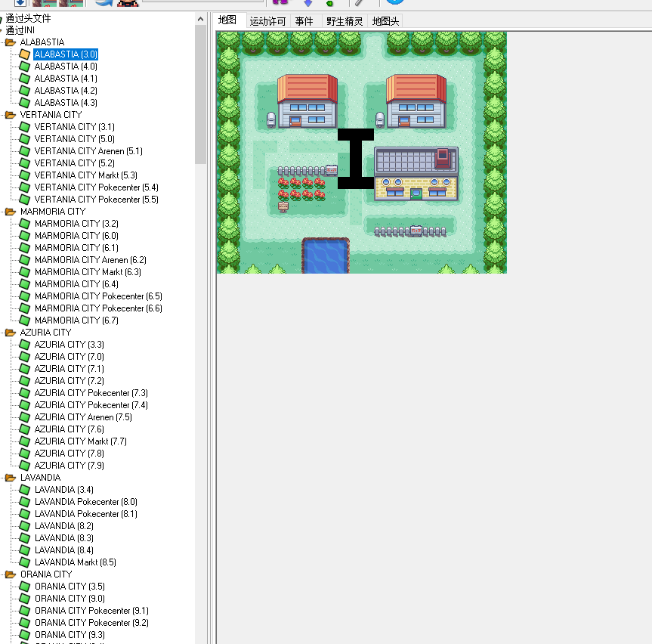
Task: Select MARMORIA CITY Pokecenter (6.5)
Action: [x=98, y=296]
